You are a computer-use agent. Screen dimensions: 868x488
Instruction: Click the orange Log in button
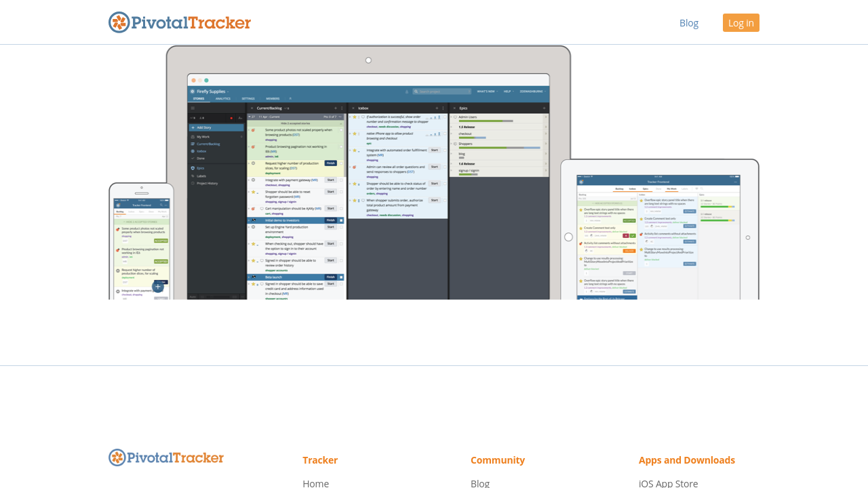pos(741,23)
